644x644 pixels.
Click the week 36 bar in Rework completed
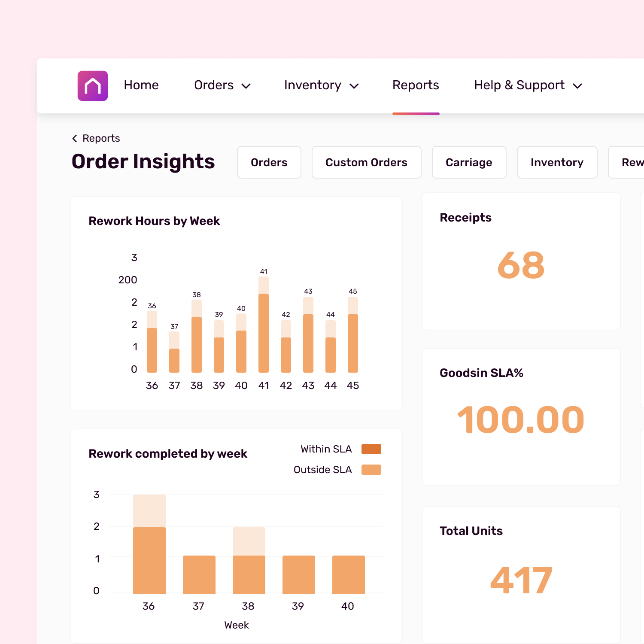[149, 544]
